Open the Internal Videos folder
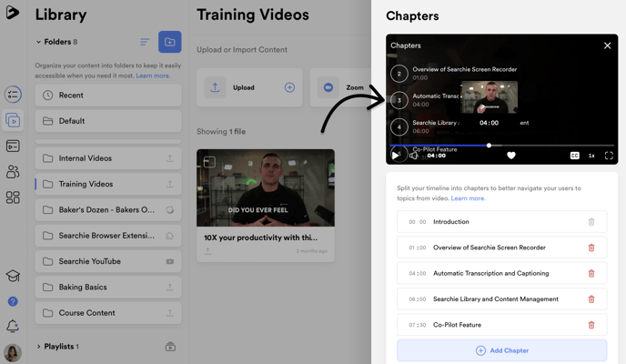Image resolution: width=626 pixels, height=364 pixels. click(x=108, y=158)
